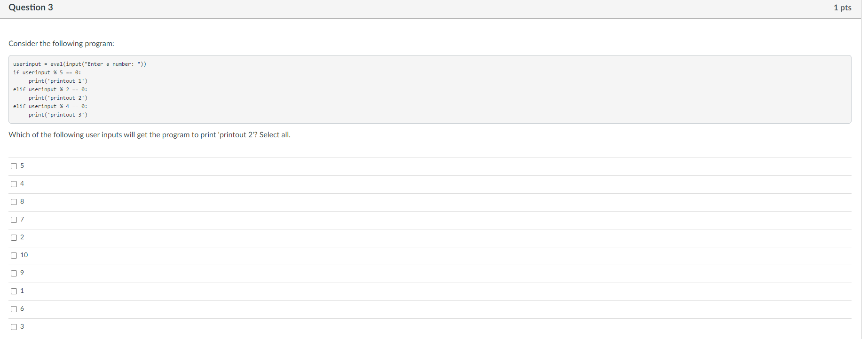Click the '1 pts' label
The image size is (868, 339).
(842, 8)
